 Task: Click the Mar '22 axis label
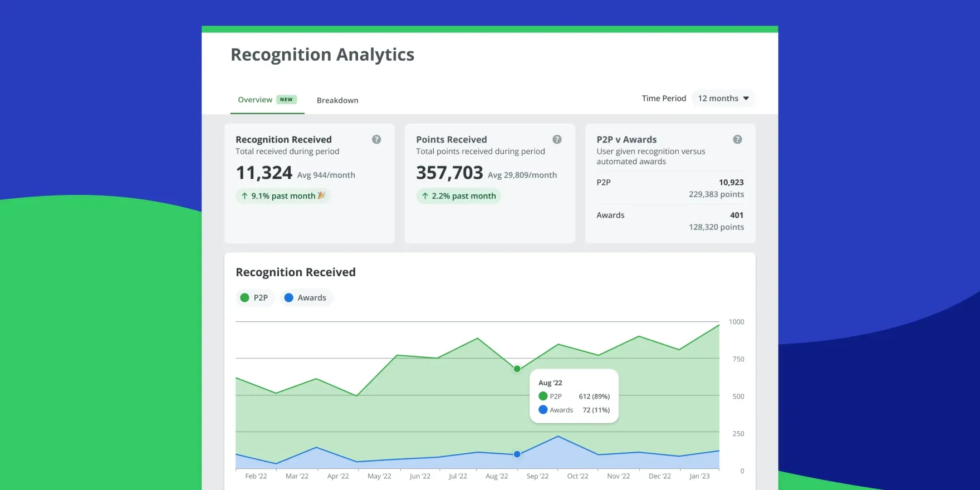click(x=297, y=476)
